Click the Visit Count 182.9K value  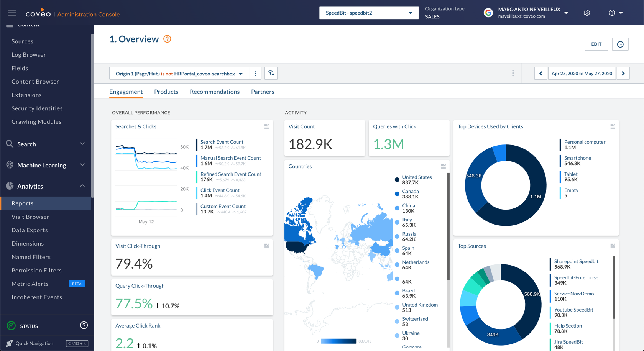[310, 144]
